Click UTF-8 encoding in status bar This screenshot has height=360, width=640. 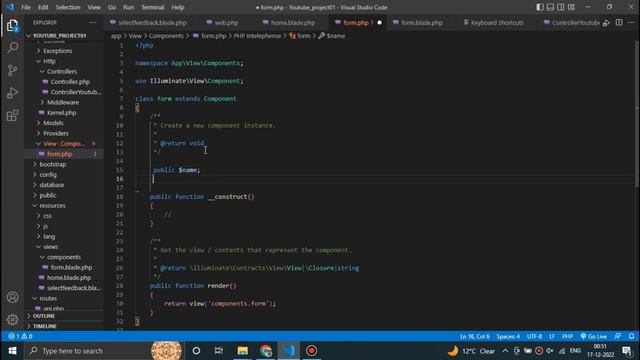tap(534, 336)
